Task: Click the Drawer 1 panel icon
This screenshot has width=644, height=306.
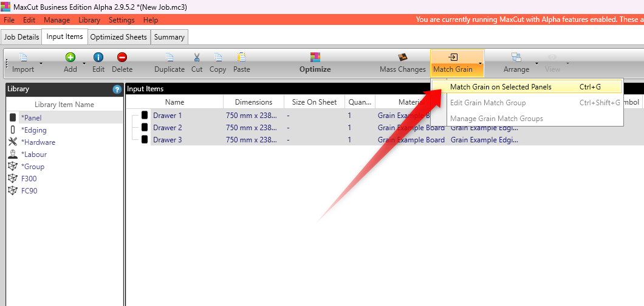Action: (x=145, y=115)
